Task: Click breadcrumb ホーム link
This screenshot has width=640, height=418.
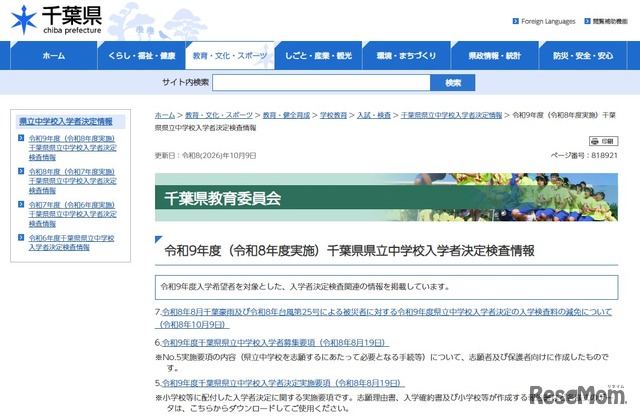Action: point(165,115)
